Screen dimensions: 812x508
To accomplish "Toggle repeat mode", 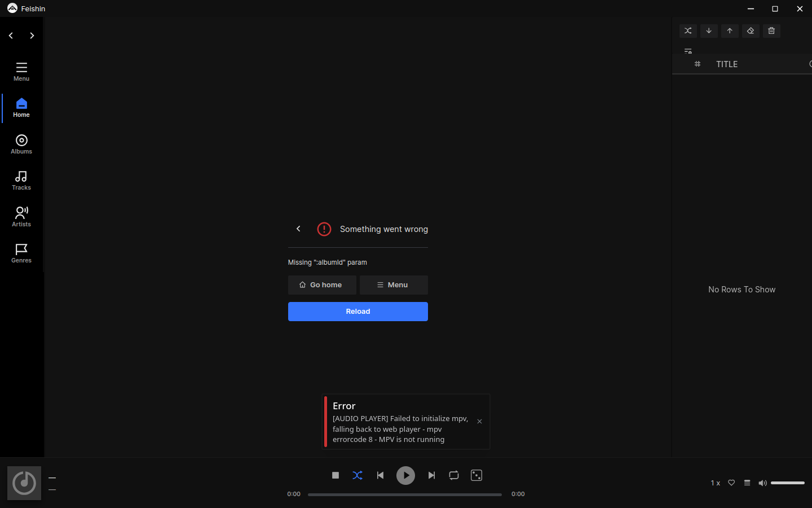I will [x=454, y=475].
